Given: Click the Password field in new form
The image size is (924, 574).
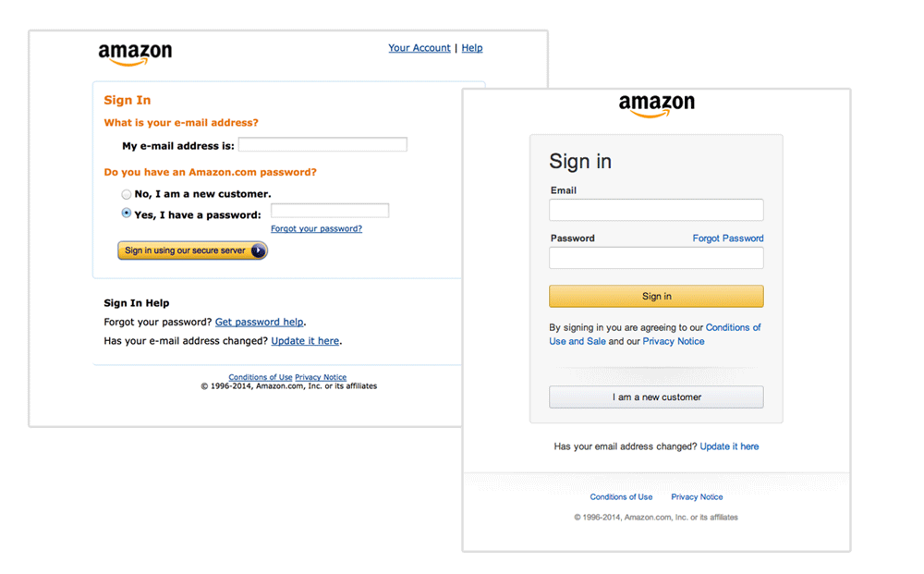Looking at the screenshot, I should point(656,258).
